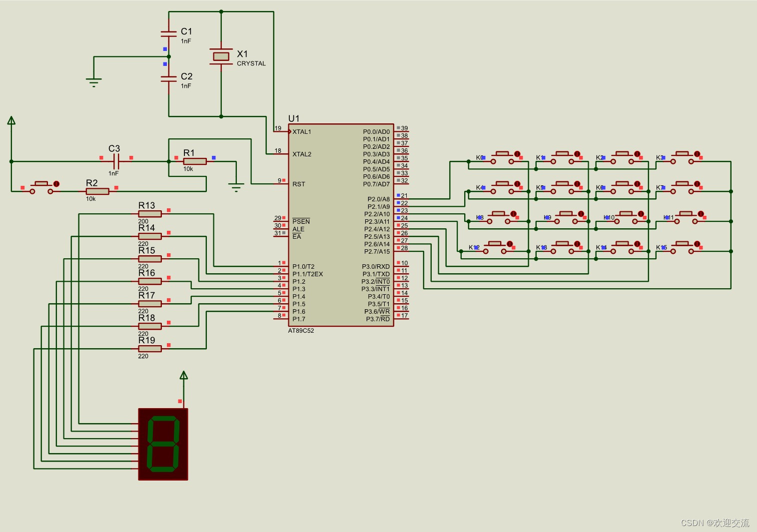
Task: Click the K12 keypad push button
Action: click(495, 248)
